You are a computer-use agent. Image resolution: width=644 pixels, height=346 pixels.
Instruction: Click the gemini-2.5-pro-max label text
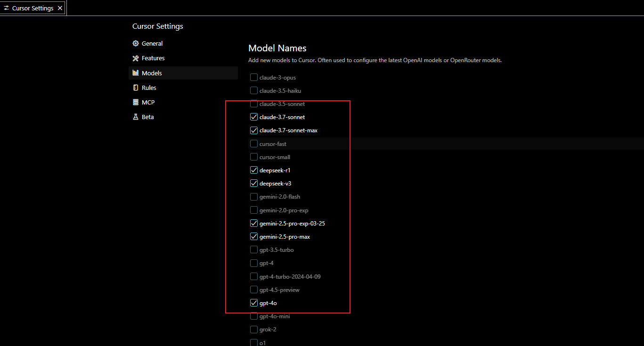(285, 236)
